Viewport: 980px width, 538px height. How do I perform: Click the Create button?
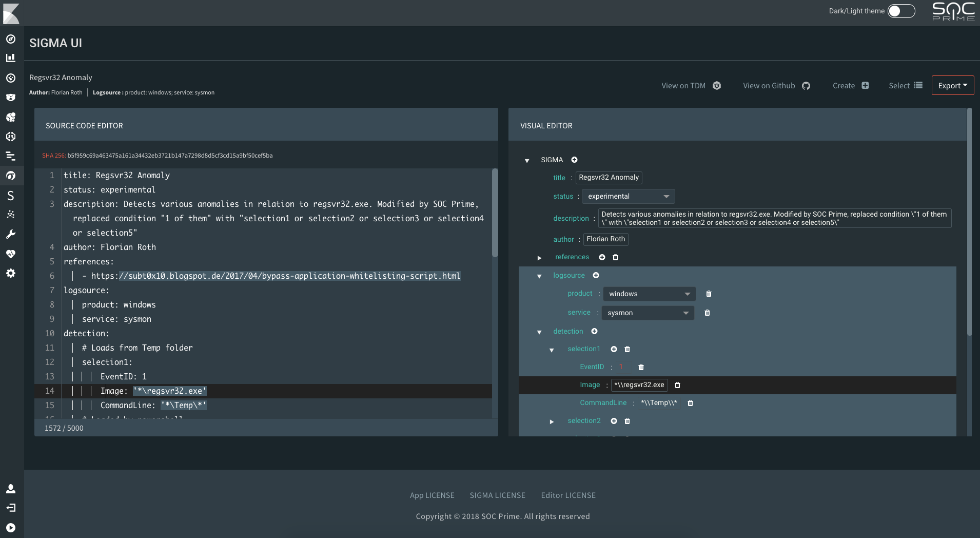point(851,86)
